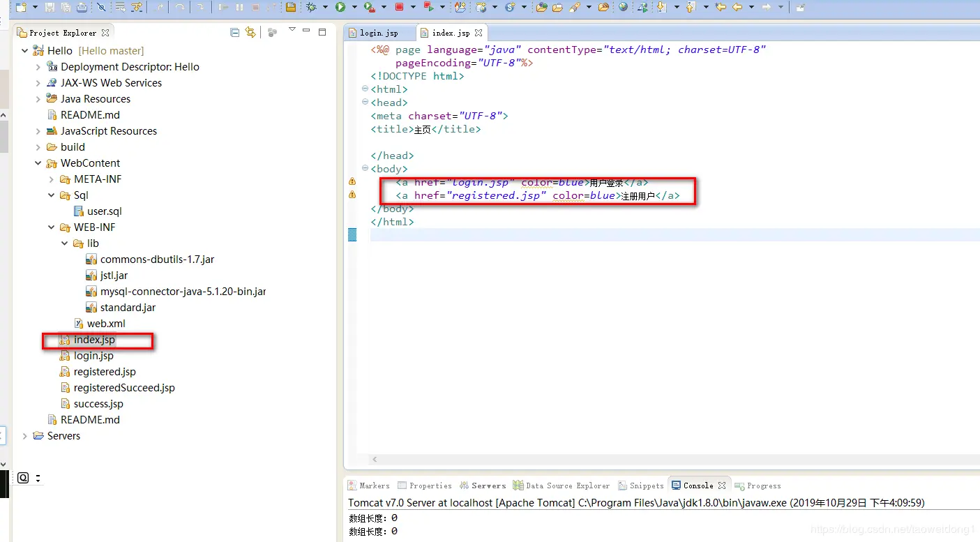The height and width of the screenshot is (542, 980).
Task: Collapse the Sql folder node
Action: 52,195
